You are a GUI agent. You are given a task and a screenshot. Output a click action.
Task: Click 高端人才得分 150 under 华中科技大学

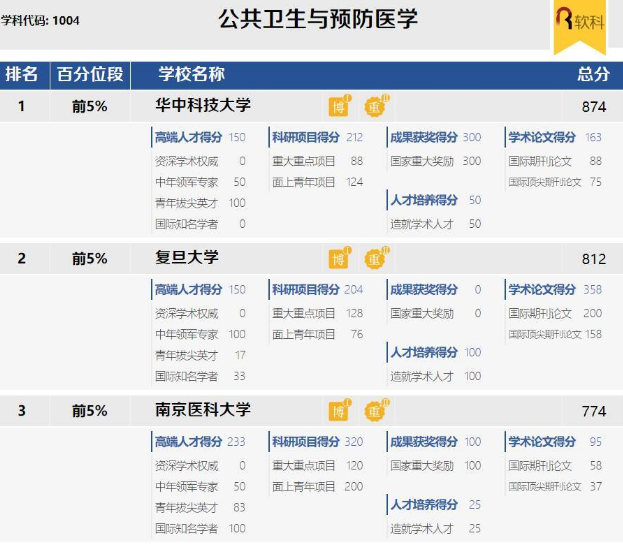coord(200,137)
